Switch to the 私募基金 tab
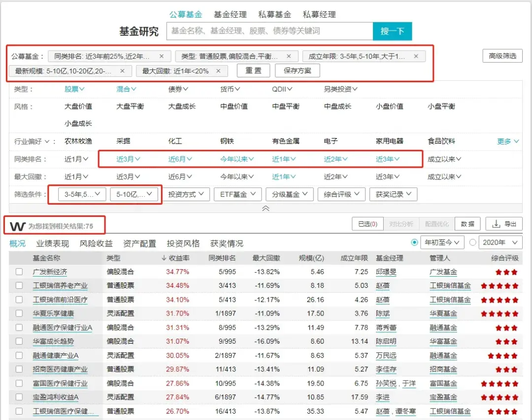532x420 pixels. coord(274,14)
